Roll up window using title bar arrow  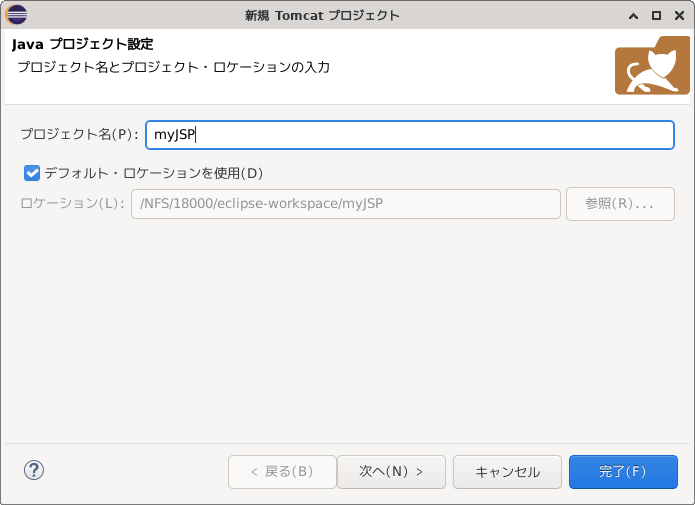click(x=633, y=16)
